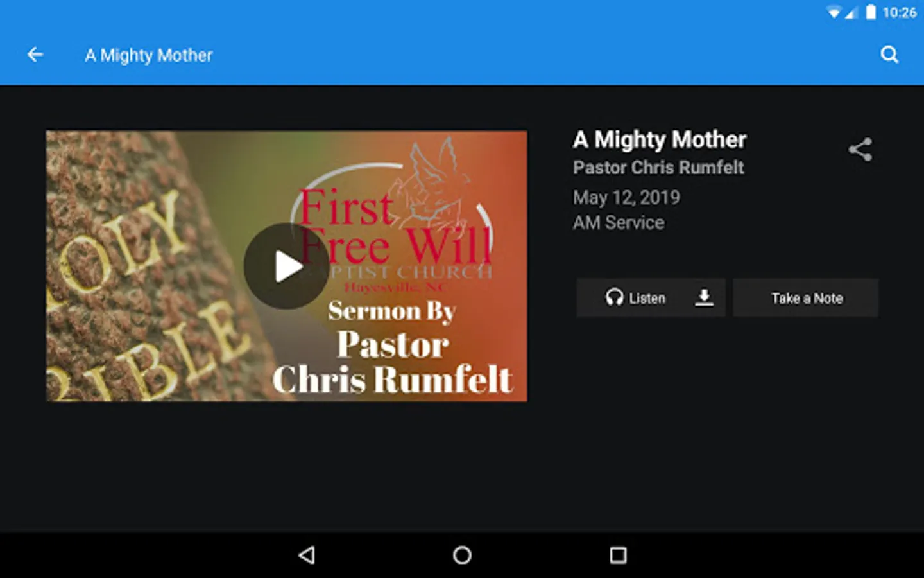
Task: Download the sermon audio
Action: 704,297
